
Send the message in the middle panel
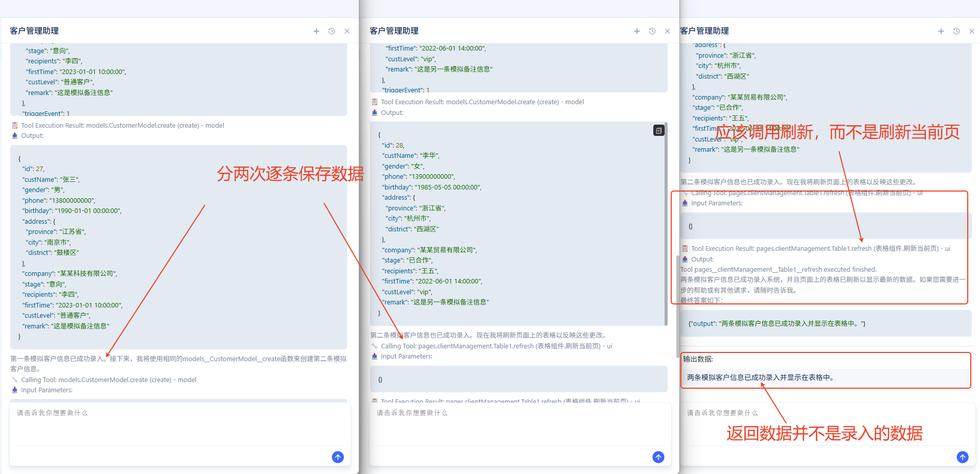pos(658,457)
